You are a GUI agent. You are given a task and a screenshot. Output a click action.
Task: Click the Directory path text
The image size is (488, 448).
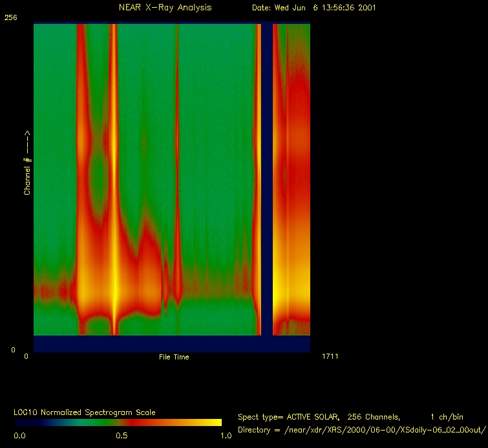361,430
